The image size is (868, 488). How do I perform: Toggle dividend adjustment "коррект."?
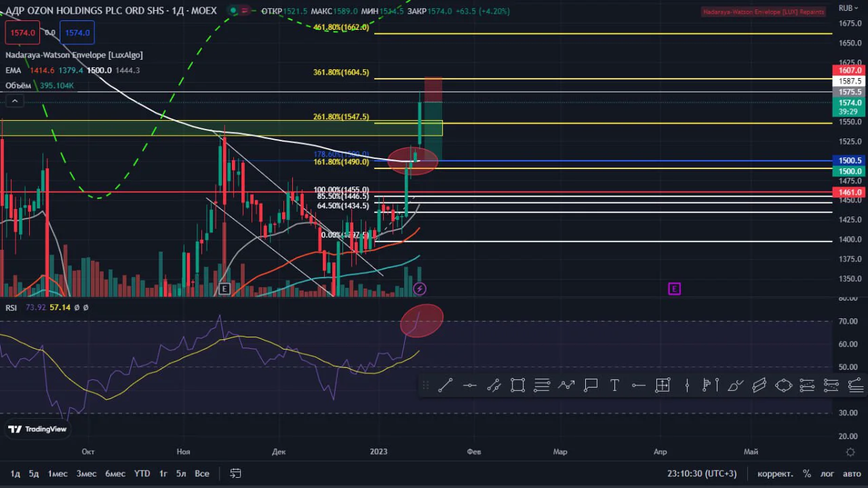775,473
